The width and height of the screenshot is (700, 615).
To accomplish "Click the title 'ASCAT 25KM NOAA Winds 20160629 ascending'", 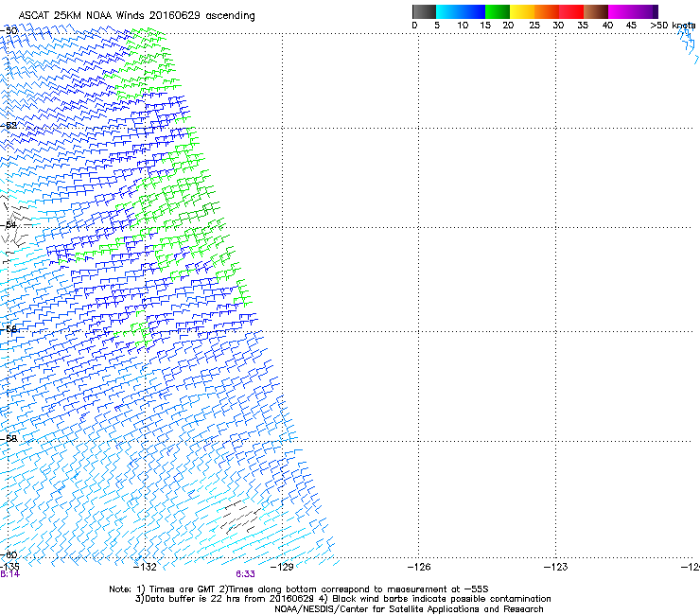I will tap(136, 16).
